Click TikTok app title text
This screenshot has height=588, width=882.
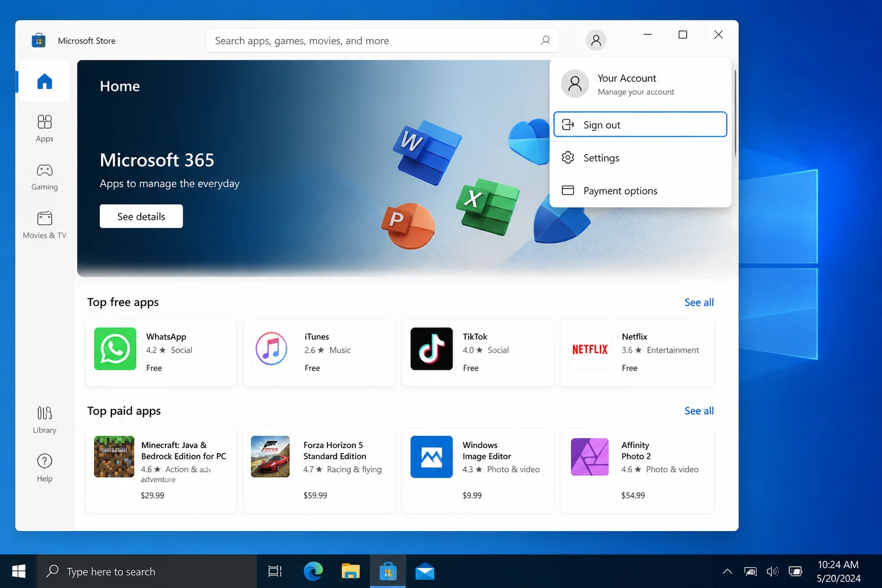point(475,336)
